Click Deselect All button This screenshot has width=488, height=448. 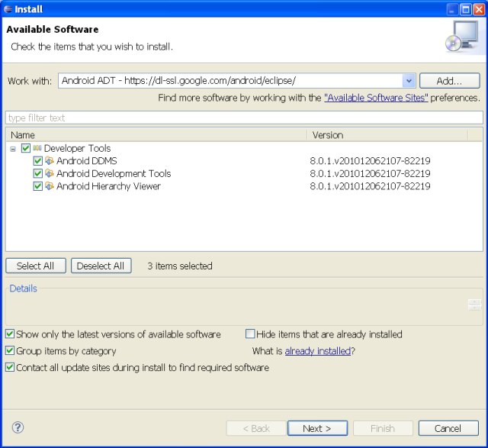pyautogui.click(x=101, y=266)
